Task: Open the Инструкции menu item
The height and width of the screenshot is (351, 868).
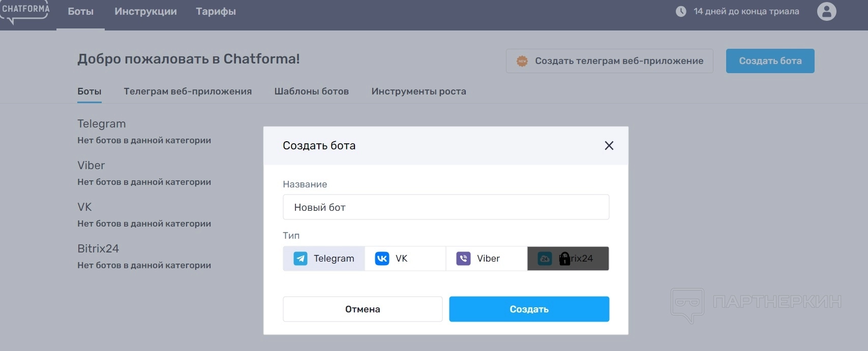Action: 145,11
